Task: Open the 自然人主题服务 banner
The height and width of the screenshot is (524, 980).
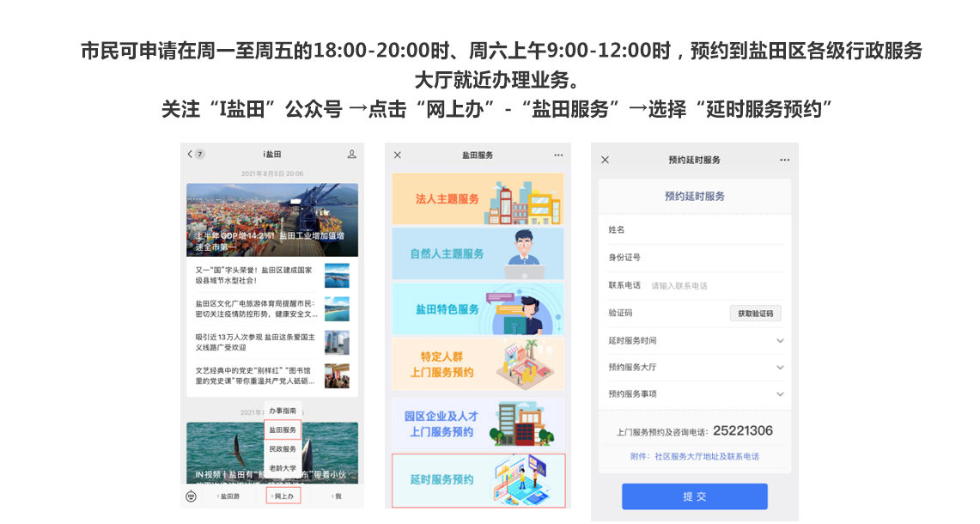Action: point(478,253)
